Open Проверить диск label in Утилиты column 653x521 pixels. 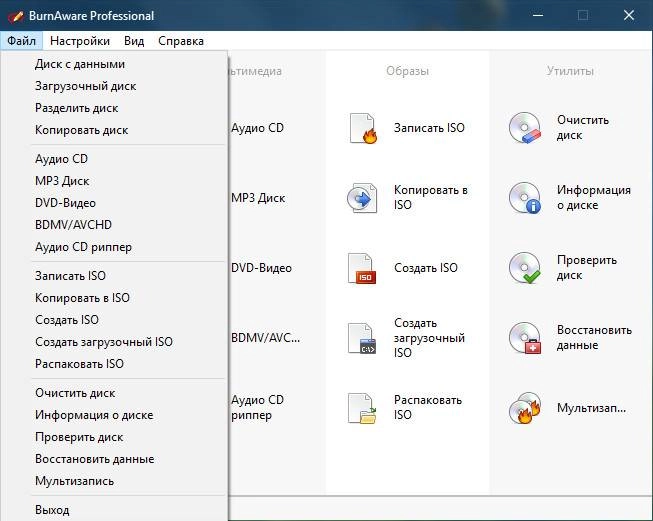pos(587,267)
